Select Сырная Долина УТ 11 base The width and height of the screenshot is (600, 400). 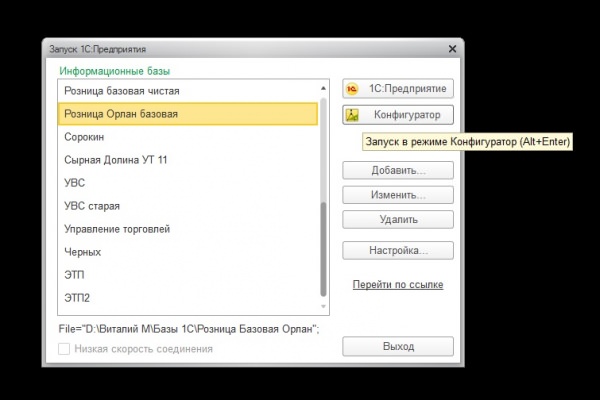coord(188,160)
